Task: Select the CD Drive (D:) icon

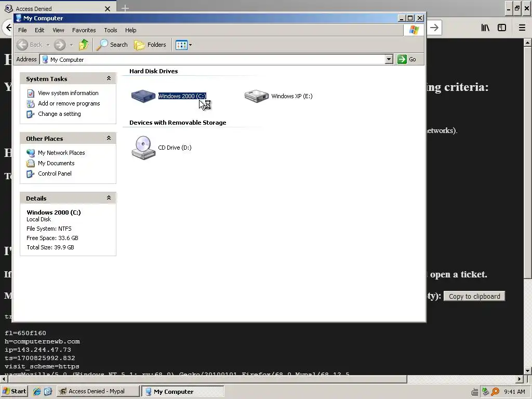Action: click(x=143, y=148)
